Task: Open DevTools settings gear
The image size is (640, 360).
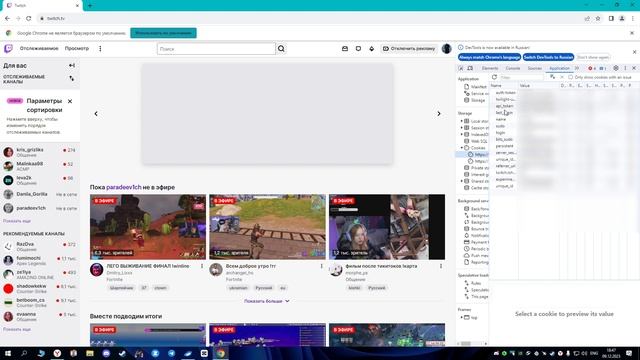Action: click(x=616, y=68)
